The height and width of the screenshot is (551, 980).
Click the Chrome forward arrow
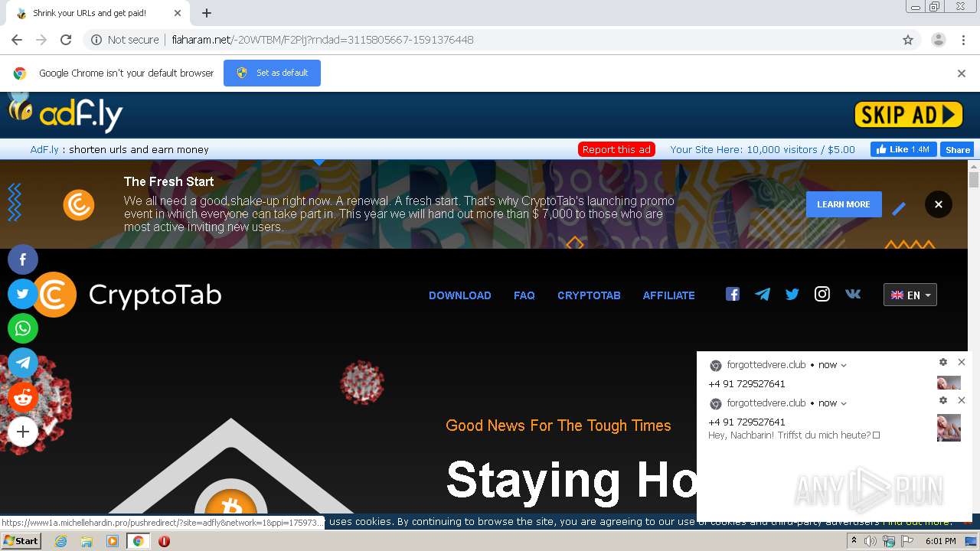click(41, 40)
